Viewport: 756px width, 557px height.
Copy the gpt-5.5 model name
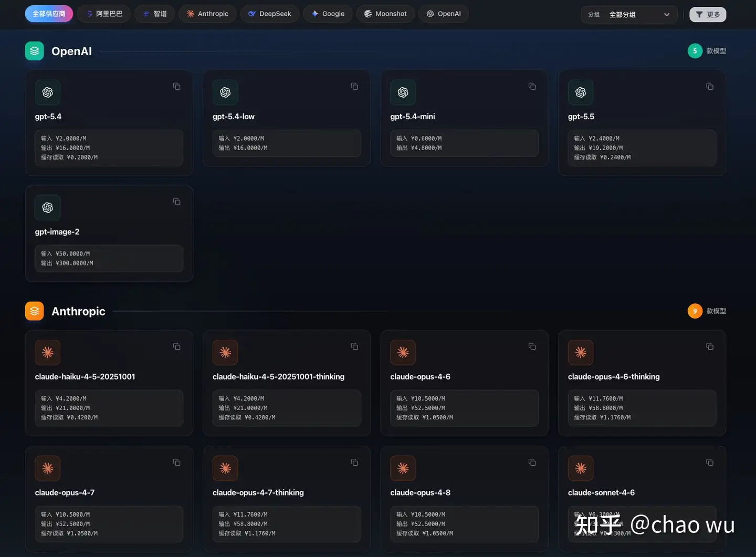tap(710, 87)
